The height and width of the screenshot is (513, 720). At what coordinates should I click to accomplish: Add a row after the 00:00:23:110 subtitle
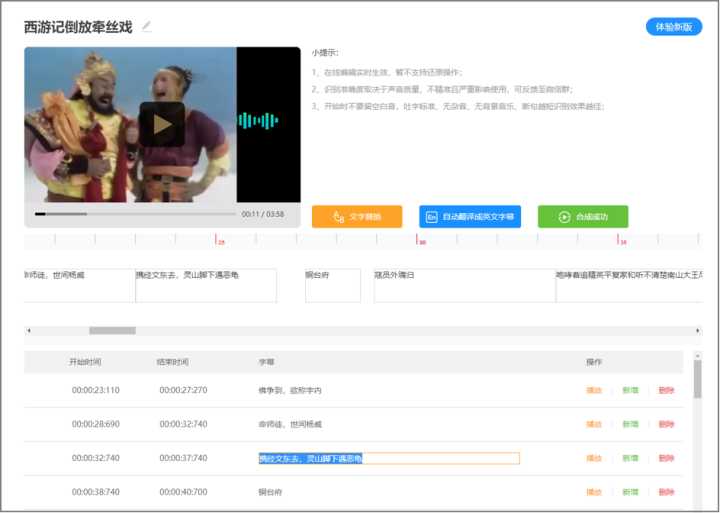pyautogui.click(x=630, y=390)
